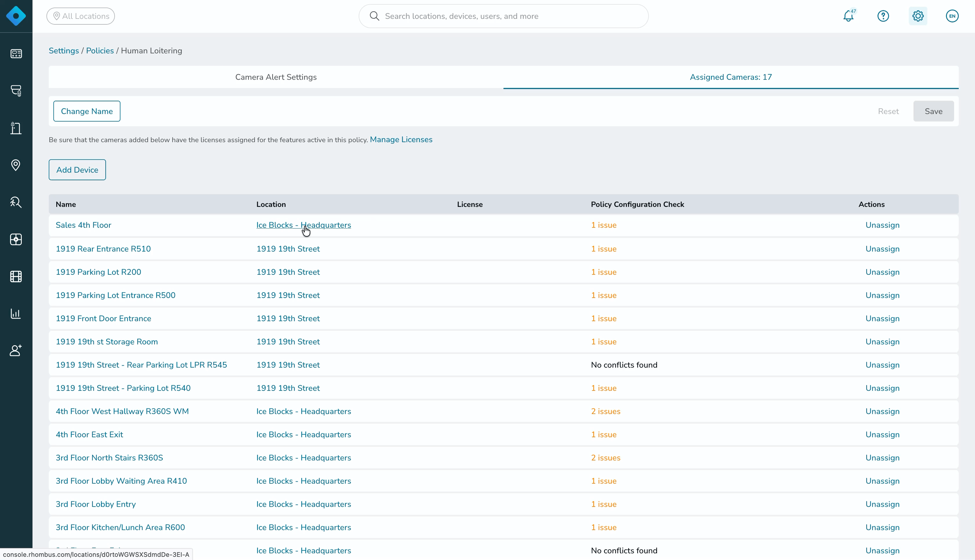Image resolution: width=975 pixels, height=560 pixels.
Task: Click the Policy Configuration Check column header
Action: [x=637, y=204]
